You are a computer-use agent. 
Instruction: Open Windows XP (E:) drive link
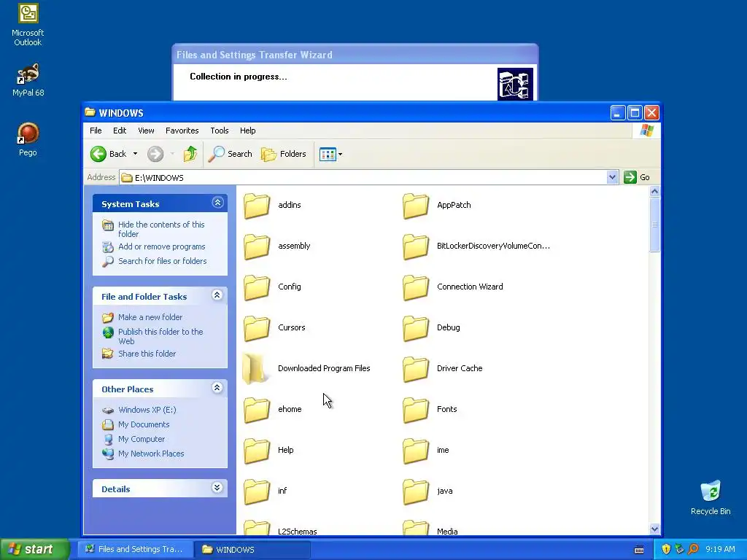pos(147,410)
